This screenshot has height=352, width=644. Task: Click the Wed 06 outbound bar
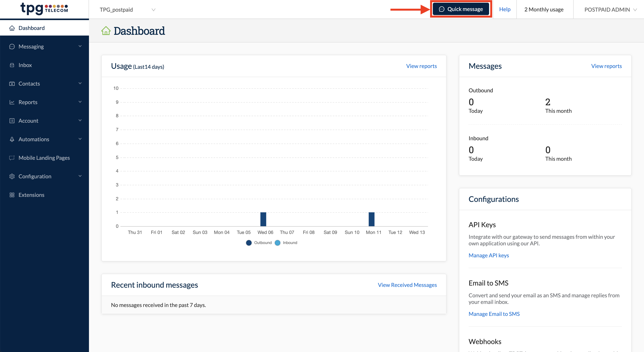263,219
